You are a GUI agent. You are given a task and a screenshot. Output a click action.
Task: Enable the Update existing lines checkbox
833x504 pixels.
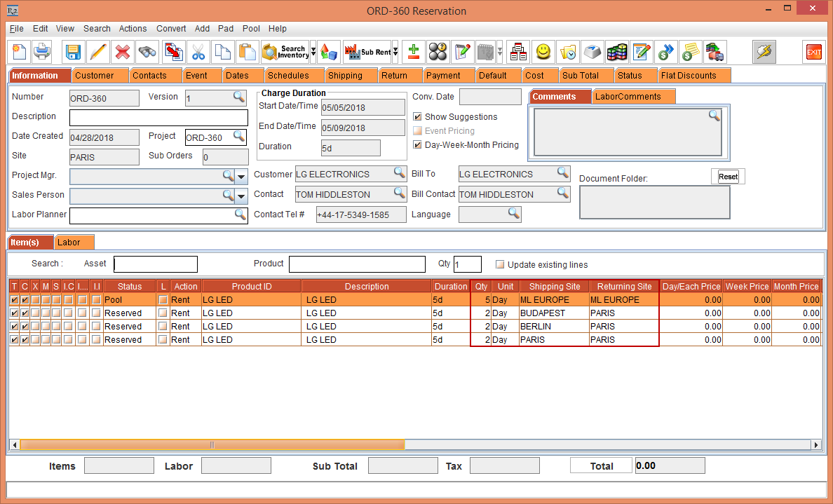point(500,265)
